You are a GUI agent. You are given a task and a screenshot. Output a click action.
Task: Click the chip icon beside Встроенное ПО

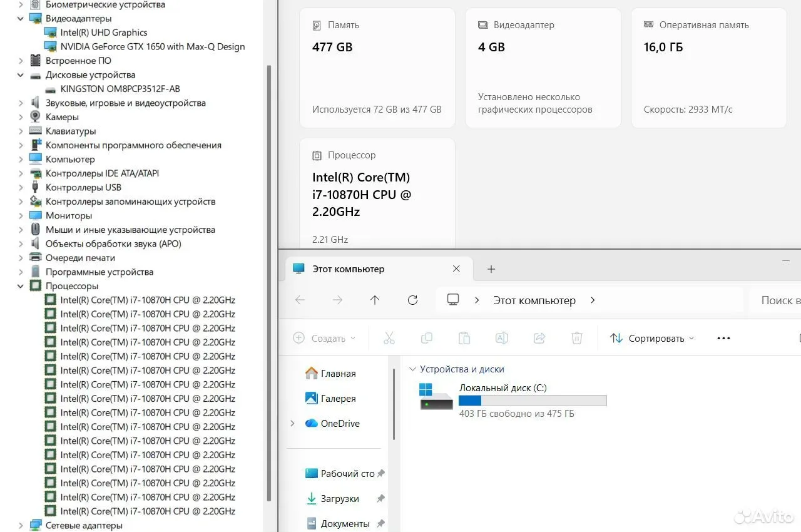click(x=36, y=61)
